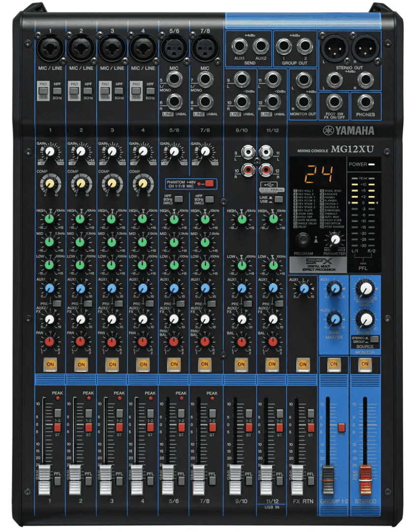
Task: Click the red STEREO master fader
Action: (x=365, y=477)
